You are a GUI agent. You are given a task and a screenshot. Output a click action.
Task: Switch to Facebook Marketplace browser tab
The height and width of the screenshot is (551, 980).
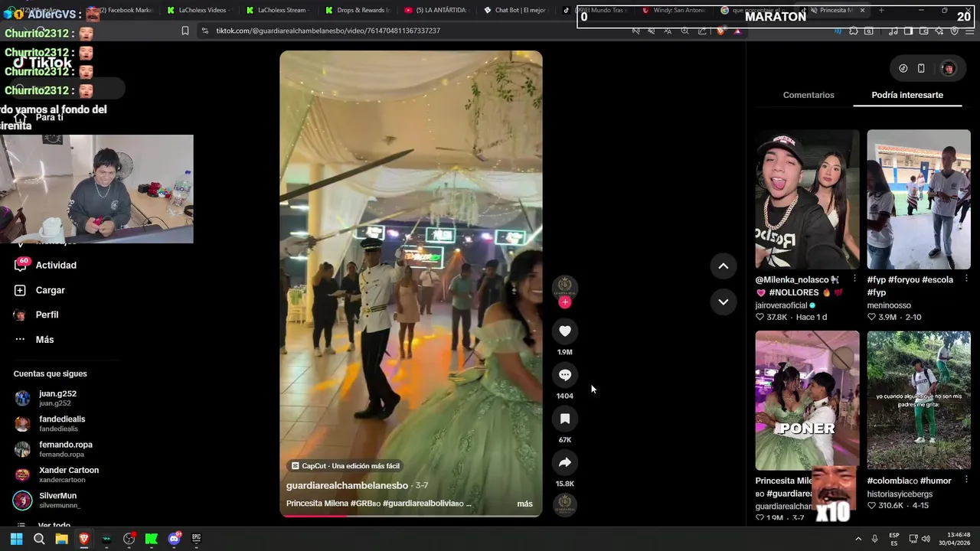pos(121,10)
